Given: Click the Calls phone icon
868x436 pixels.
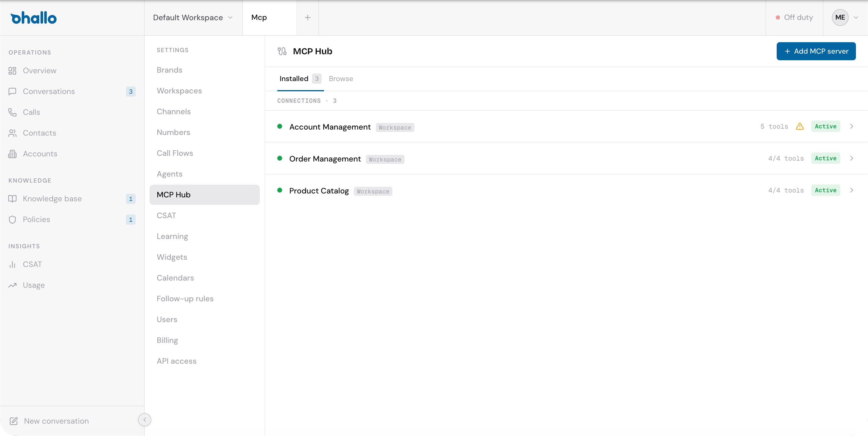Looking at the screenshot, I should (12, 112).
